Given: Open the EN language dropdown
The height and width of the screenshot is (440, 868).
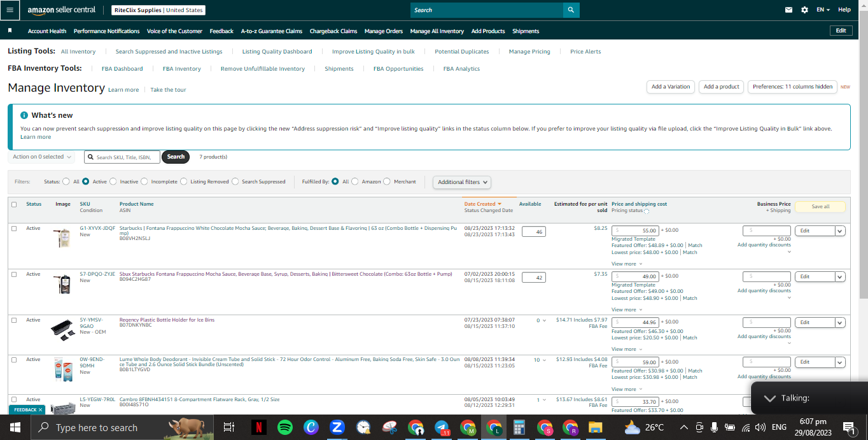Looking at the screenshot, I should tap(823, 10).
